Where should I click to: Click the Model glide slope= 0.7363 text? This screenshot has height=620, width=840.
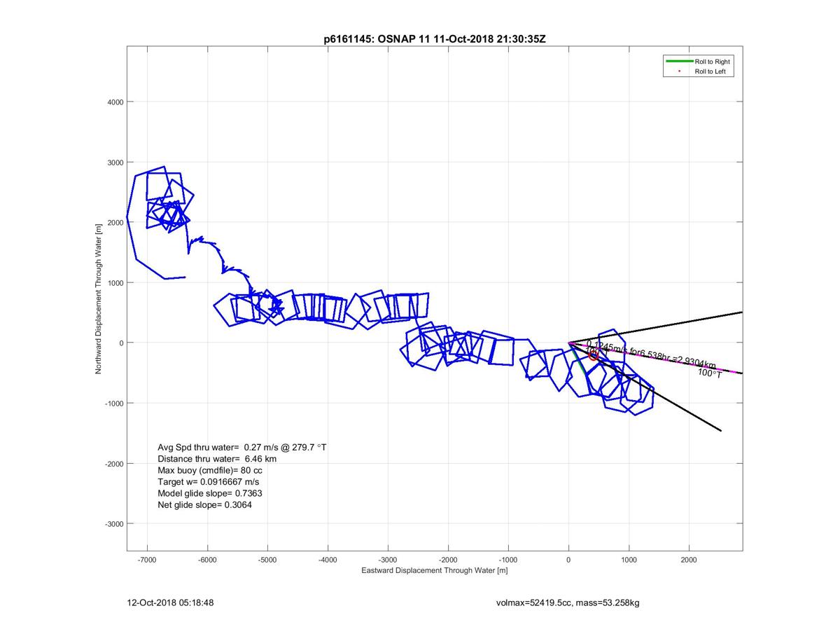coord(210,493)
